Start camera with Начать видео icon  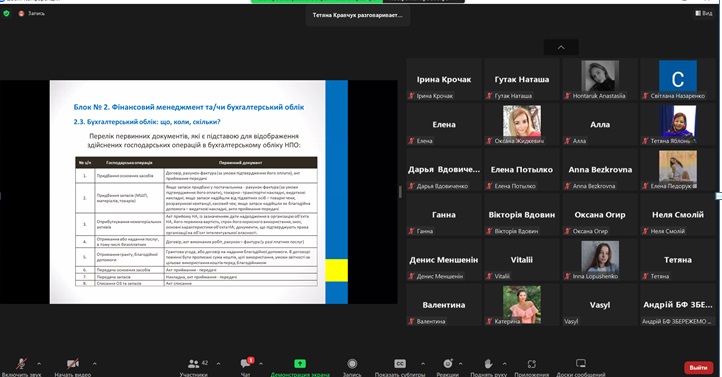pyautogui.click(x=73, y=364)
